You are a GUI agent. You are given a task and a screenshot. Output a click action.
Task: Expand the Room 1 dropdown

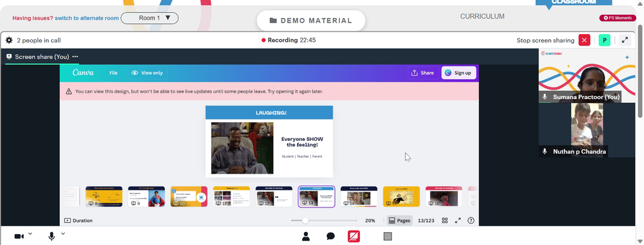click(x=149, y=18)
